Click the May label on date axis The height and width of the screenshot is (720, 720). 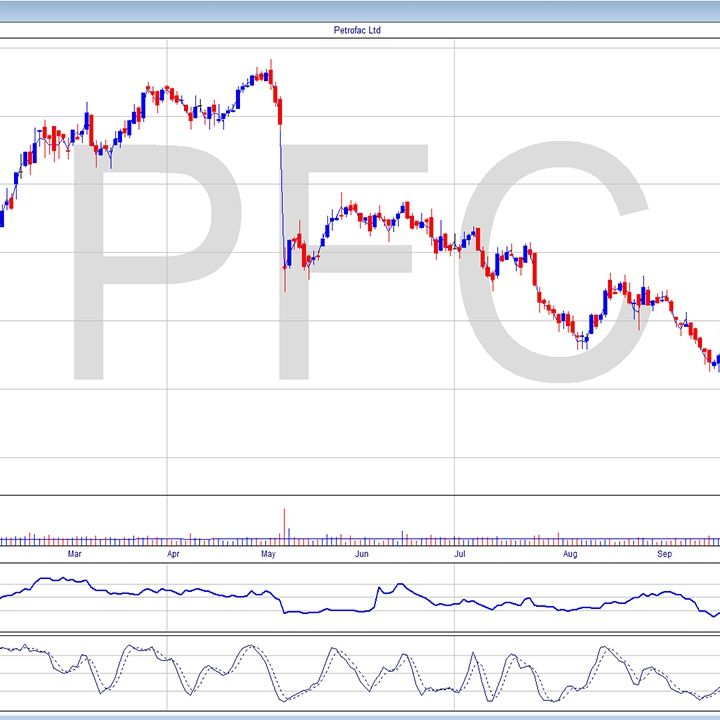(x=268, y=552)
